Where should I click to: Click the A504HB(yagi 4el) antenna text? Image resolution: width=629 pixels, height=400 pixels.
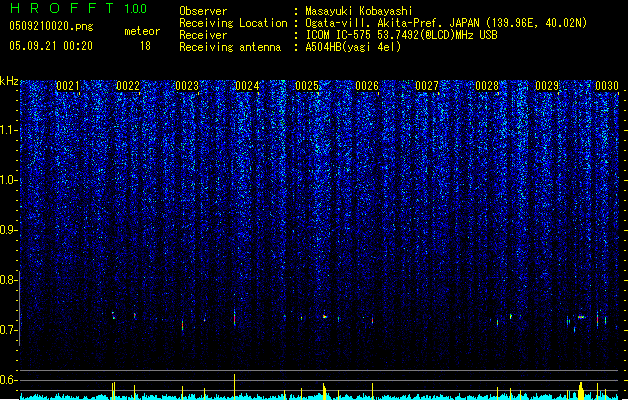click(x=353, y=47)
